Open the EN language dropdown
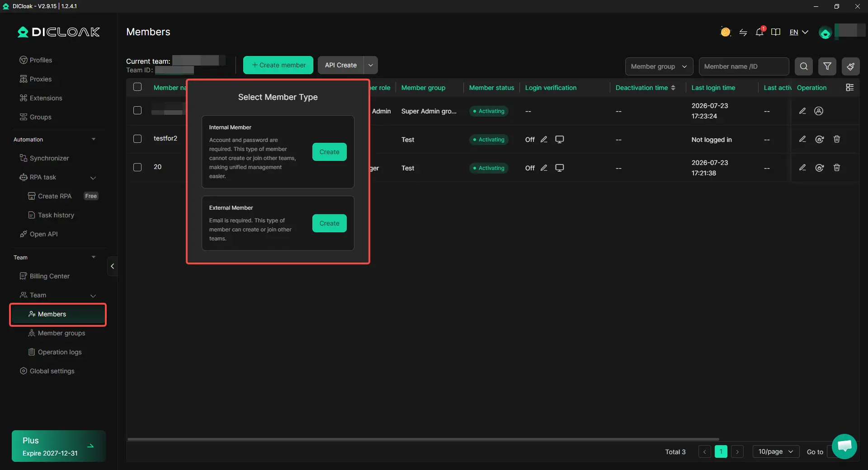The height and width of the screenshot is (470, 868). 799,32
